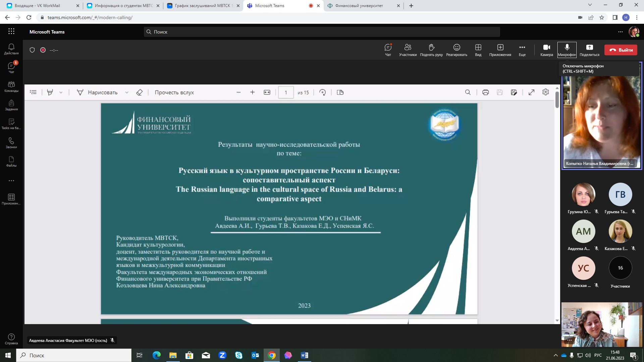
Task: Open Команды in the Teams sidebar
Action: [11, 86]
